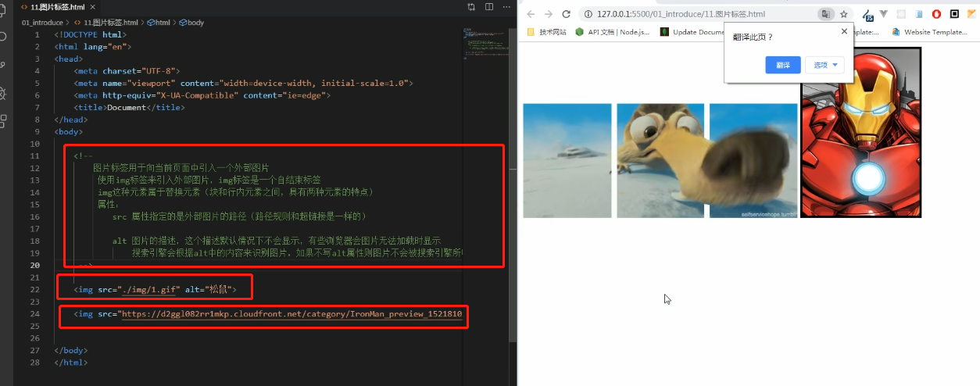Click the <!DOCTYPE html> line

click(x=90, y=34)
